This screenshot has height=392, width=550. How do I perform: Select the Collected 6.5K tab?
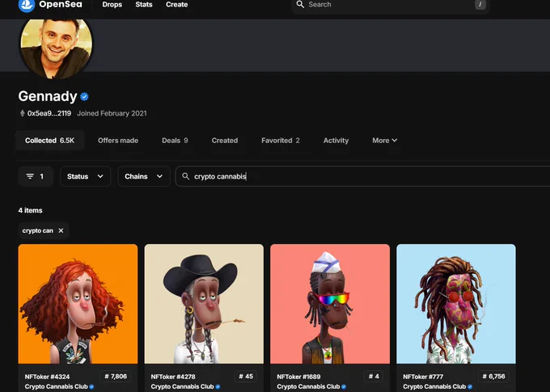[x=49, y=141]
